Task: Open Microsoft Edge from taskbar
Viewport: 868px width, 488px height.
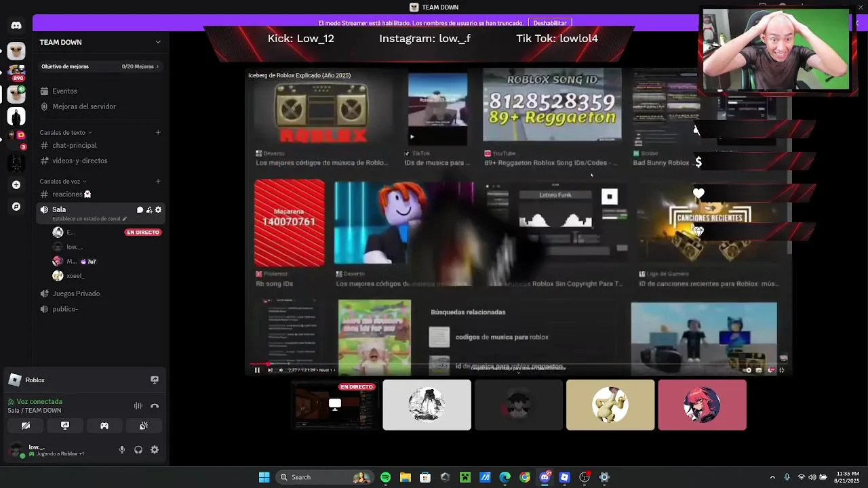Action: pos(505,477)
